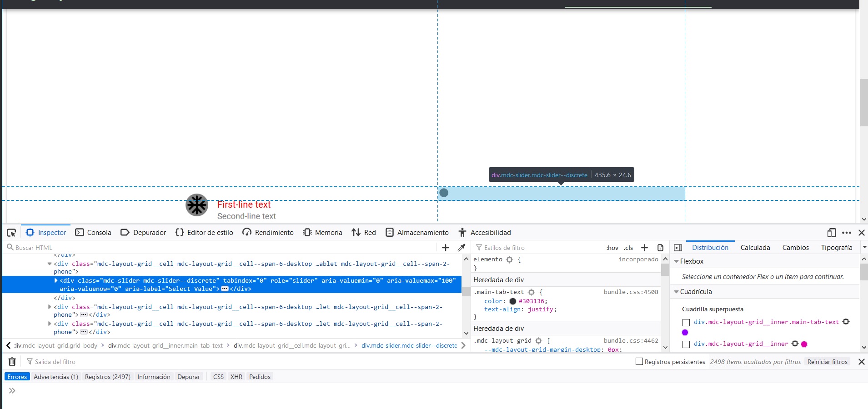This screenshot has width=868, height=409.
Task: Add a new HTML node
Action: pyautogui.click(x=446, y=248)
